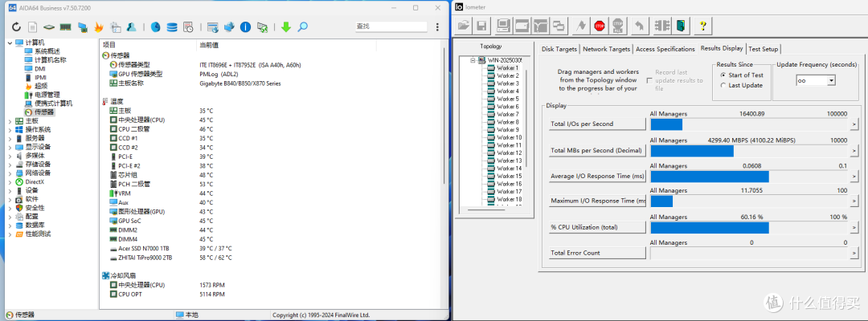Click the Average I/O Response Time progress bar

(x=749, y=177)
